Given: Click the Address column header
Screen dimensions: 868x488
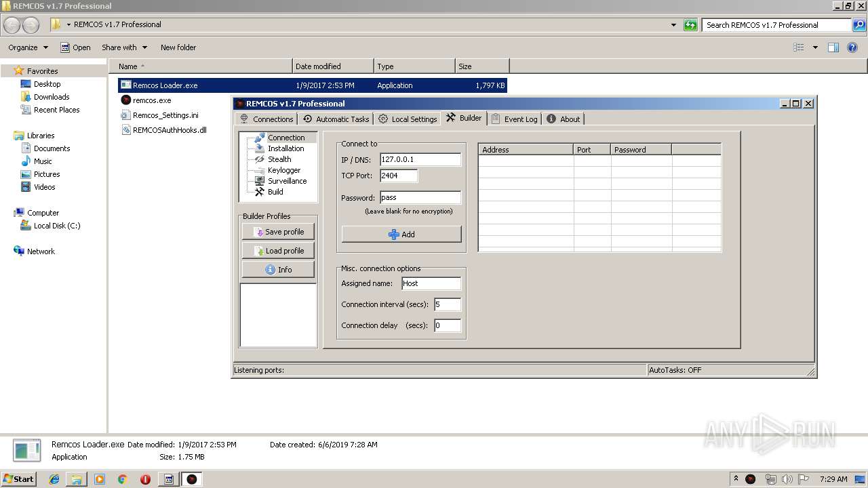Looking at the screenshot, I should tap(526, 150).
